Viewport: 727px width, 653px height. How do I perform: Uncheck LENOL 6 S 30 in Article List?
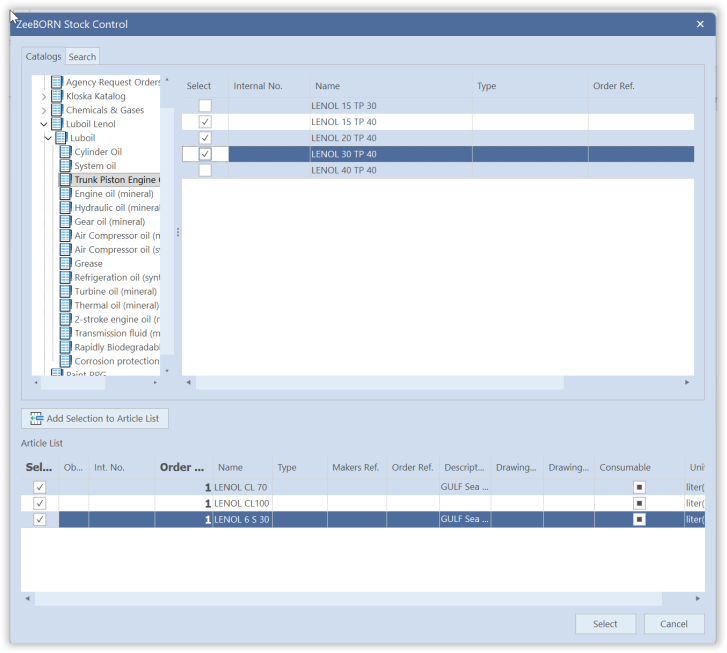[40, 519]
